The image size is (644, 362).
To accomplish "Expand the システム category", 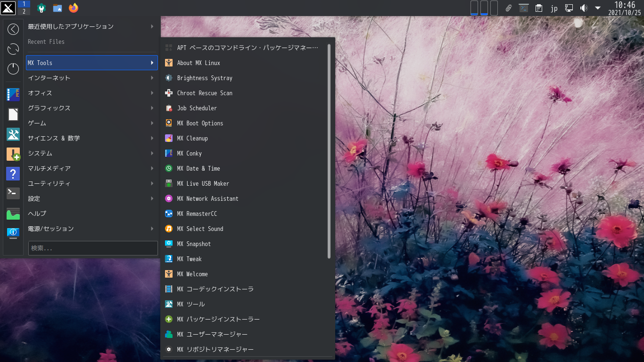I will coord(92,153).
